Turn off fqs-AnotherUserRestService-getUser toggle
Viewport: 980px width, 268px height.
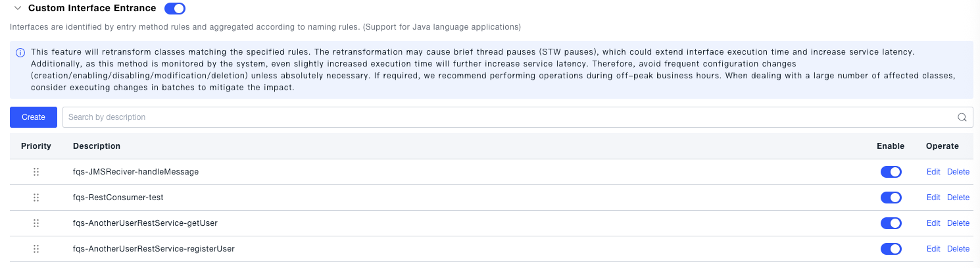point(891,223)
